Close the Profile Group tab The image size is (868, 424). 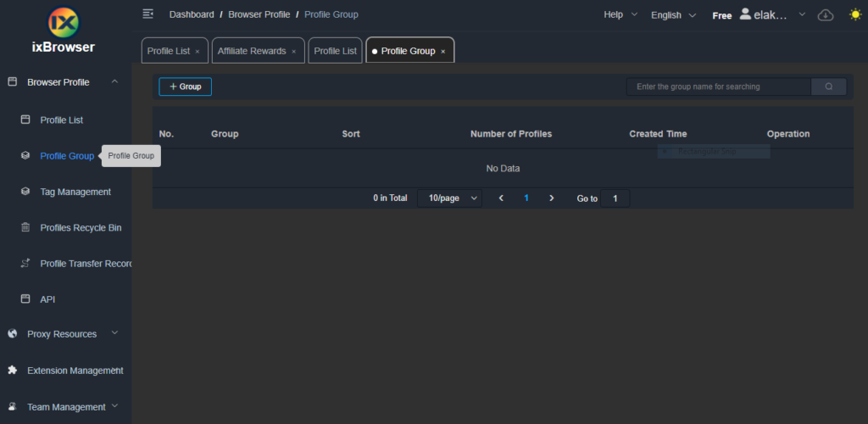pyautogui.click(x=442, y=52)
